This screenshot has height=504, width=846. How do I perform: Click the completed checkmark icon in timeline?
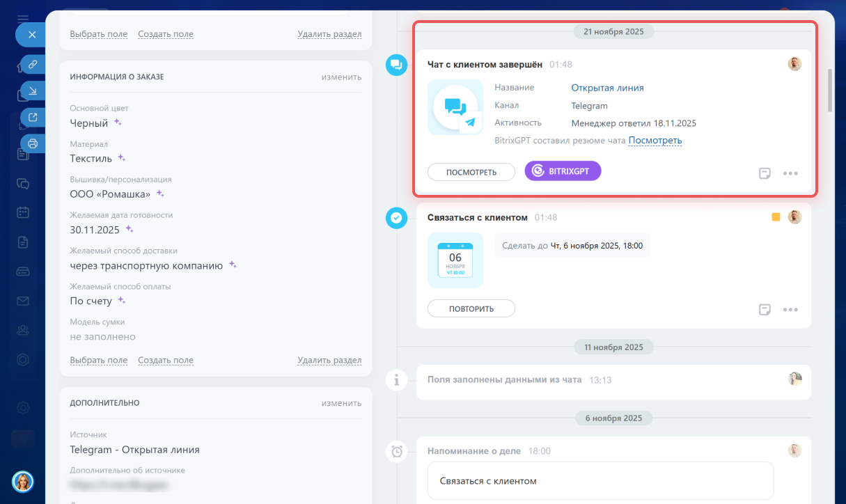tap(396, 218)
